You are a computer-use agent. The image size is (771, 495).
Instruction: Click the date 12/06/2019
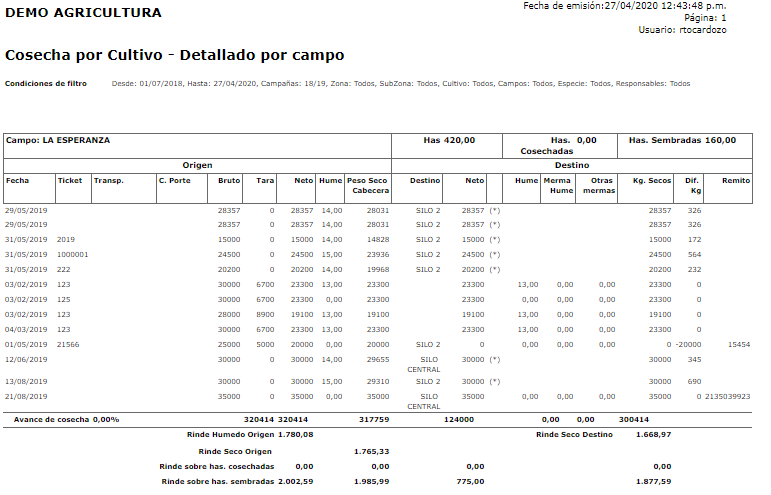[26, 360]
